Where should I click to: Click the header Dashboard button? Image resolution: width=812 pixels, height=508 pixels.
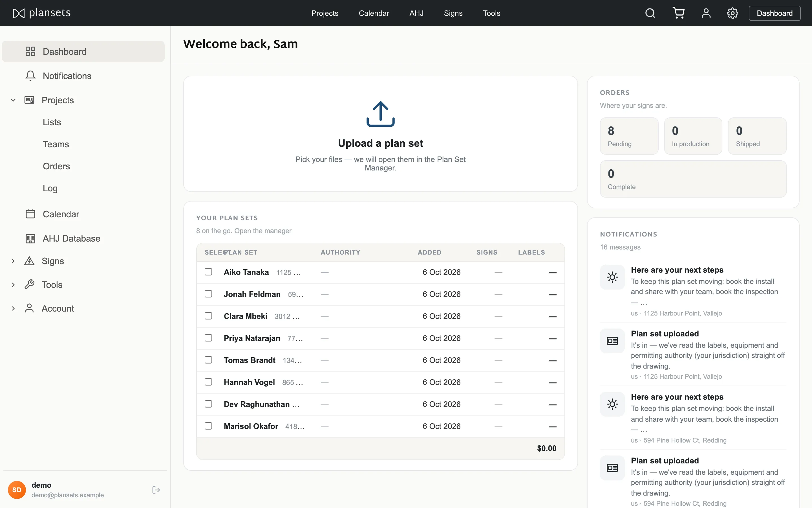(775, 13)
